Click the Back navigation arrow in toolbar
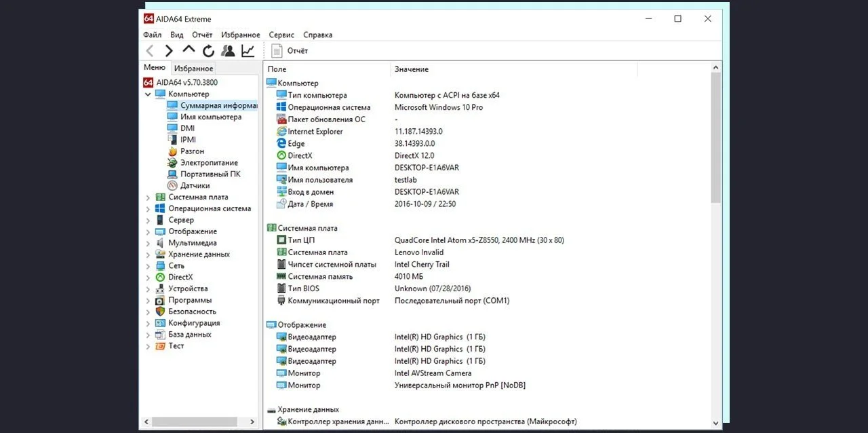 click(150, 51)
